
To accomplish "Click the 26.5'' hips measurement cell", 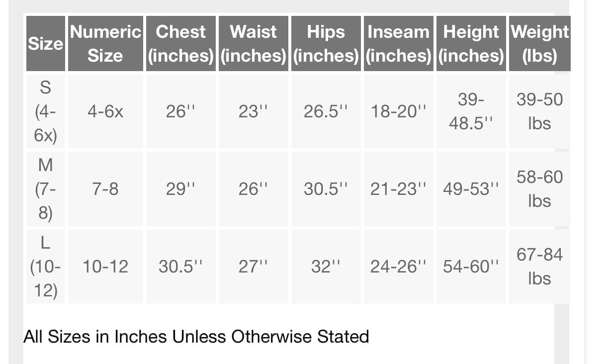I will pyautogui.click(x=326, y=111).
